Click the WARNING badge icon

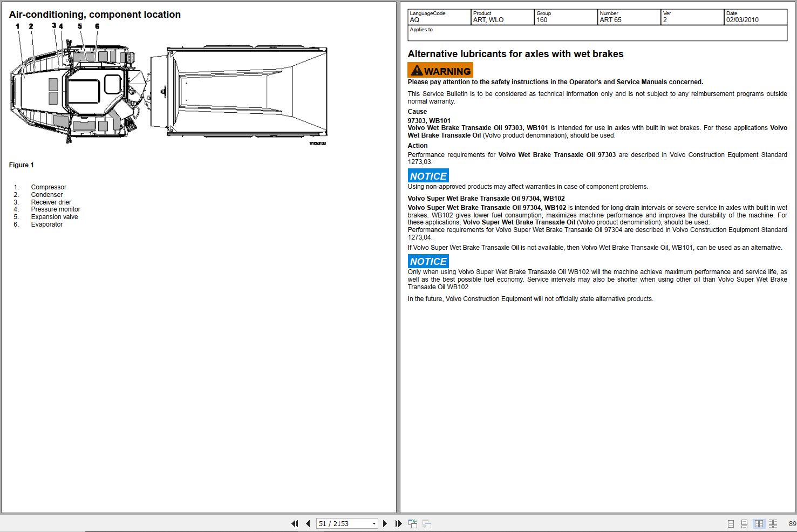click(440, 70)
